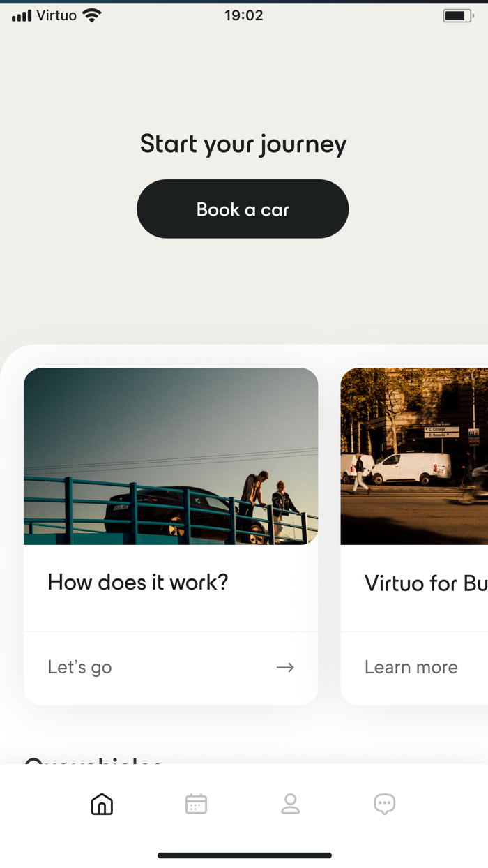Tap the How does it work photo
This screenshot has width=488, height=868.
[x=171, y=456]
